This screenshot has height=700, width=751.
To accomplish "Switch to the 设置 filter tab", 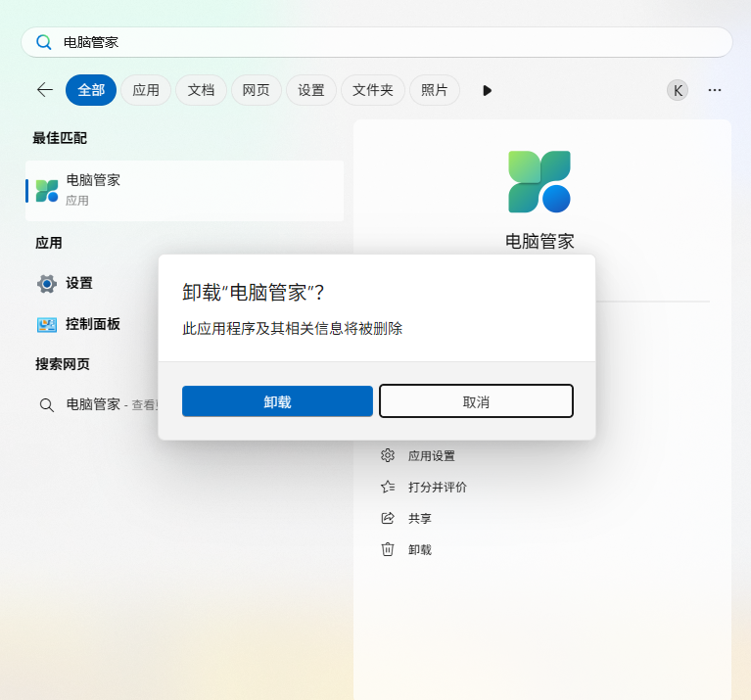I will click(x=311, y=90).
